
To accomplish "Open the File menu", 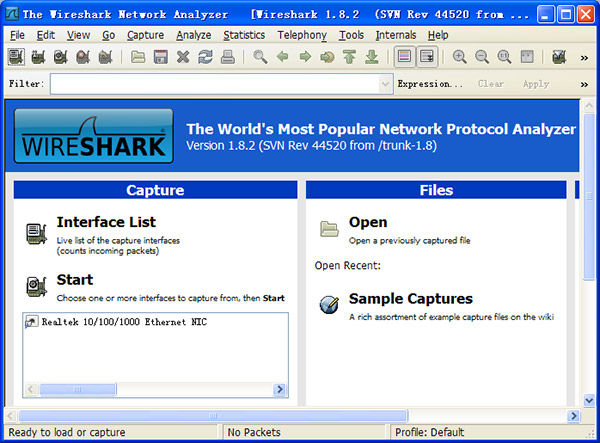I will coord(17,35).
